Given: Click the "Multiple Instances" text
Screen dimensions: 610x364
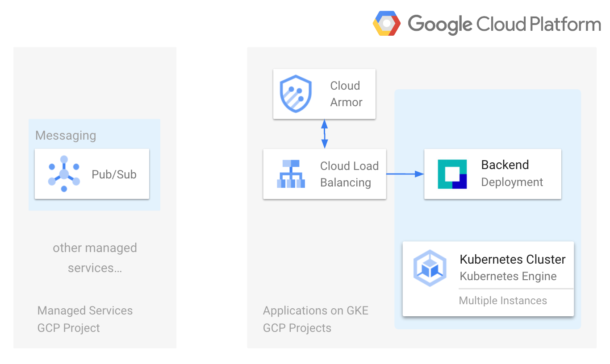Looking at the screenshot, I should [503, 301].
